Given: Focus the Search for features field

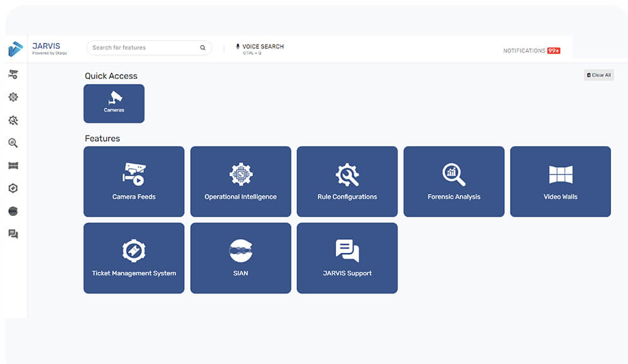Looking at the screenshot, I should 149,48.
